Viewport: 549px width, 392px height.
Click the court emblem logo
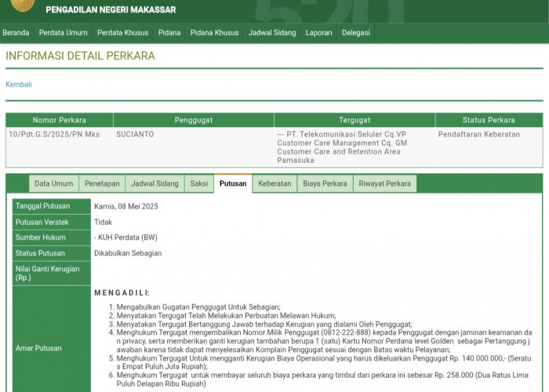(23, 5)
